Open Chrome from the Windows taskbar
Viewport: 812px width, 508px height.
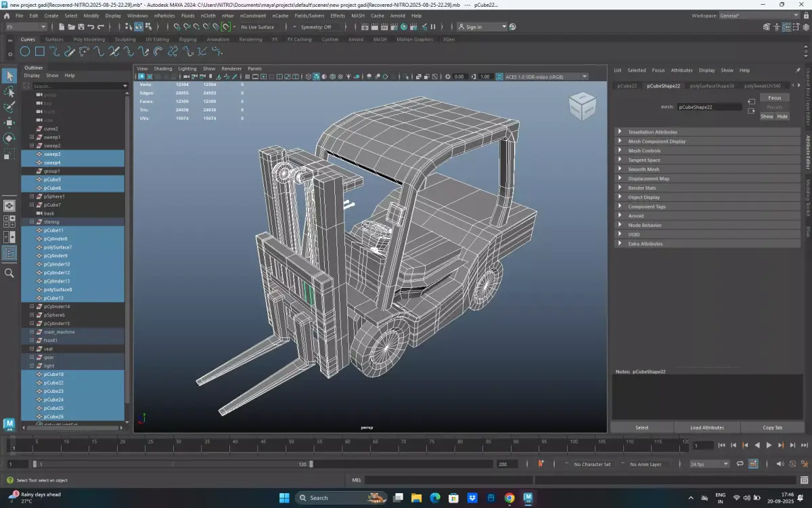(509, 498)
